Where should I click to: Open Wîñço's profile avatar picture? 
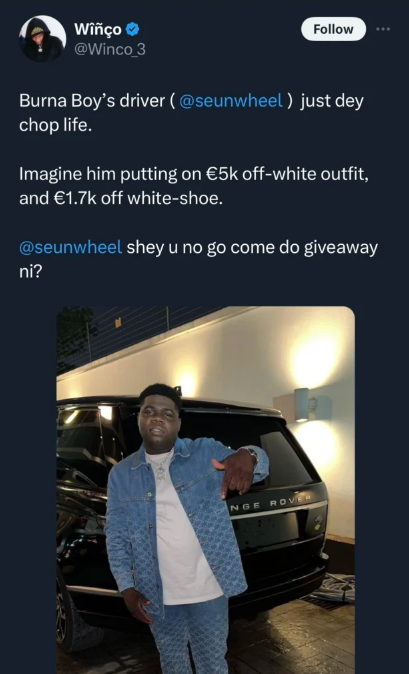43,39
